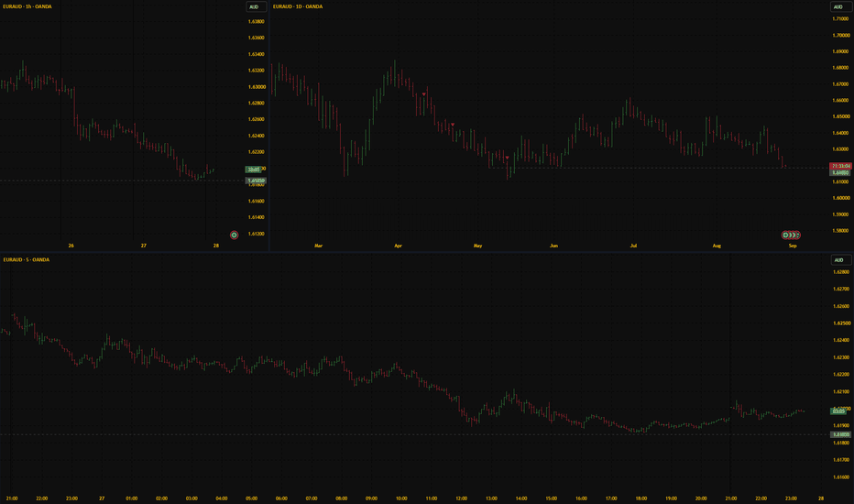
Task: Click Jul on the 1D time axis
Action: tap(633, 246)
